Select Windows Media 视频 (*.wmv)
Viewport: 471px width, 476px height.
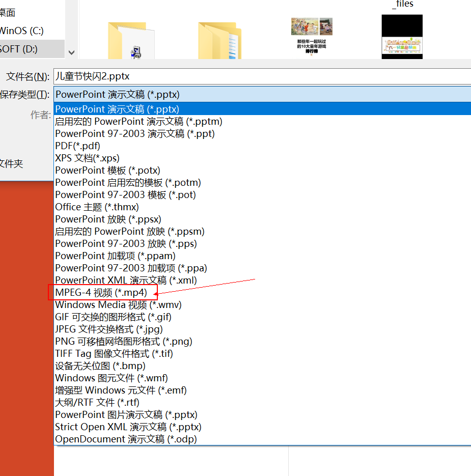coord(262,304)
